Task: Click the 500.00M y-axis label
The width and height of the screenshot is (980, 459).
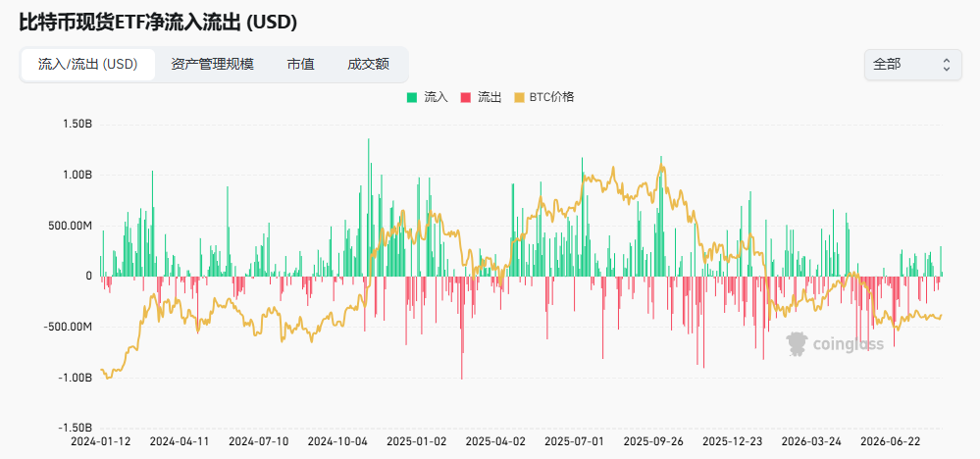Action: [x=72, y=226]
